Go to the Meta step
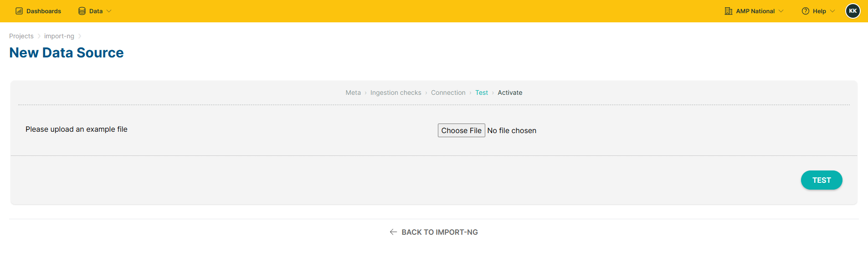Viewport: 868px width, 263px height. [x=353, y=93]
